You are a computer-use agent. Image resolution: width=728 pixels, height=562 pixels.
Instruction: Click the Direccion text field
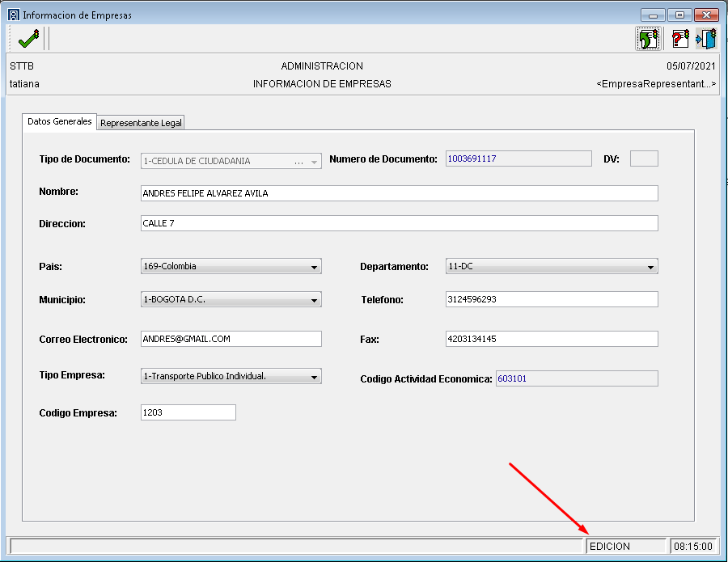point(399,223)
